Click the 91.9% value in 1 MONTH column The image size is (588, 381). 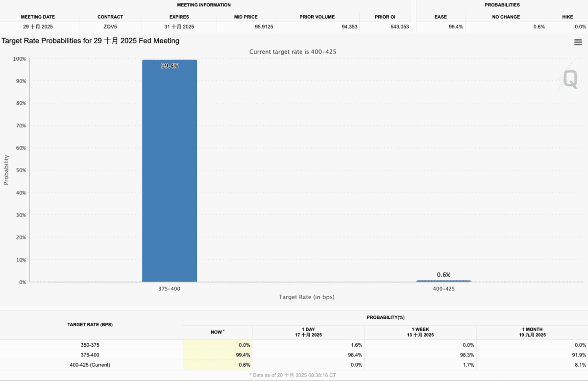coord(578,355)
